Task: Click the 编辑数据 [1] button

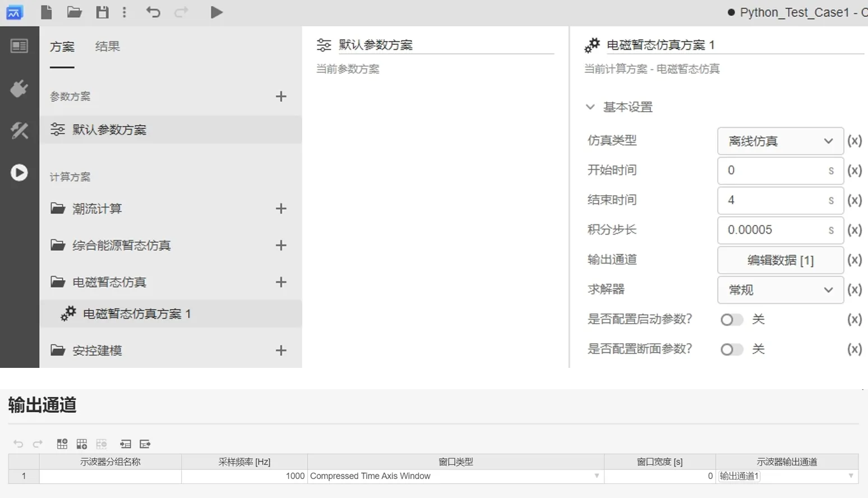Action: 780,260
